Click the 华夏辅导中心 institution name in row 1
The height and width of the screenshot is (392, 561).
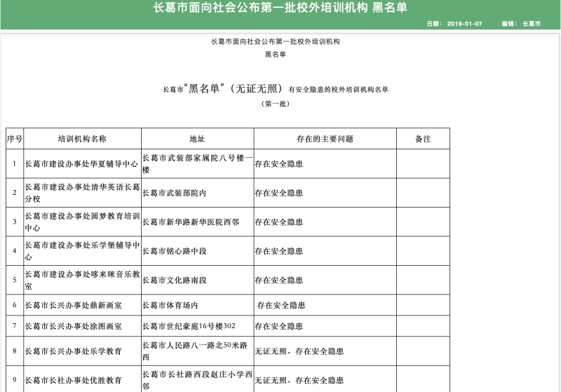pos(81,164)
